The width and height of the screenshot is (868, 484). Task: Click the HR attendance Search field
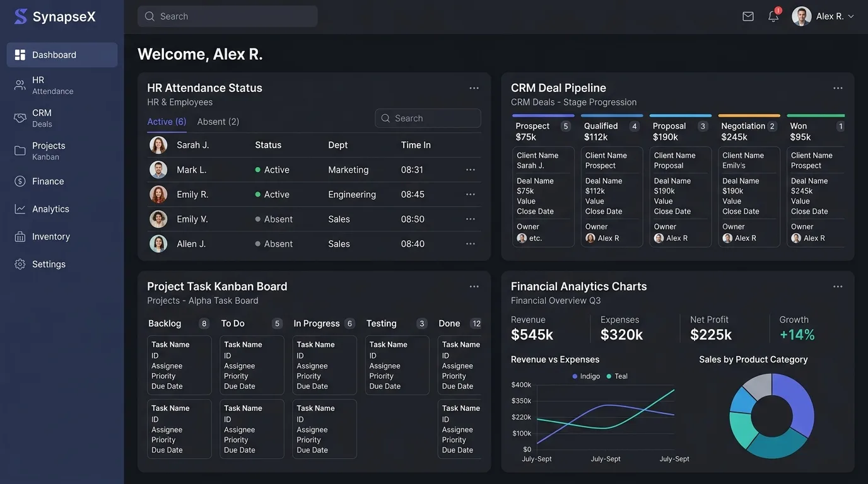click(x=428, y=118)
